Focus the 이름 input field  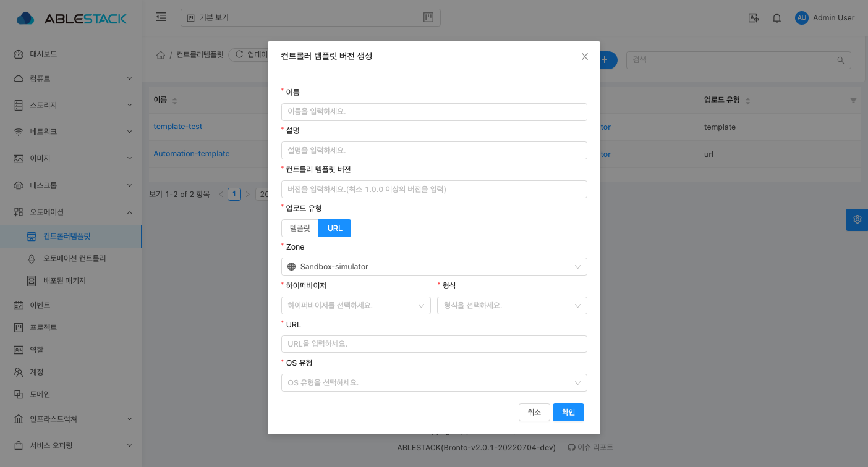click(434, 112)
